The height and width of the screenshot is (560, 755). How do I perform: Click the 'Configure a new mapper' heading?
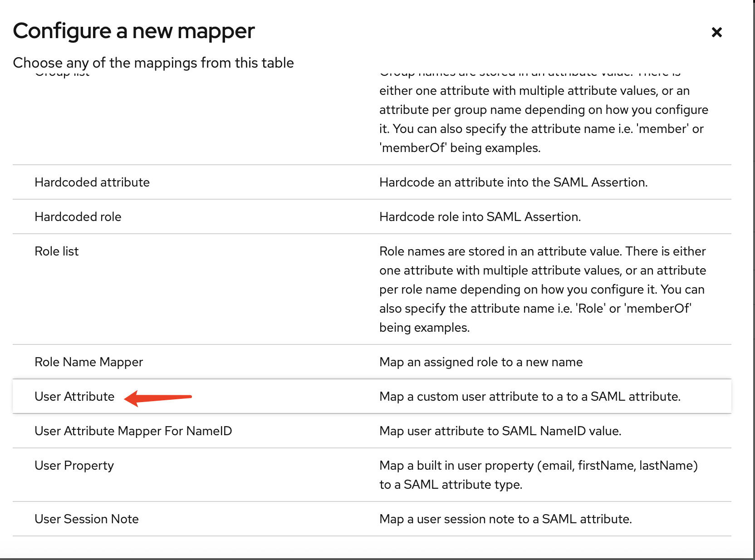pyautogui.click(x=134, y=31)
